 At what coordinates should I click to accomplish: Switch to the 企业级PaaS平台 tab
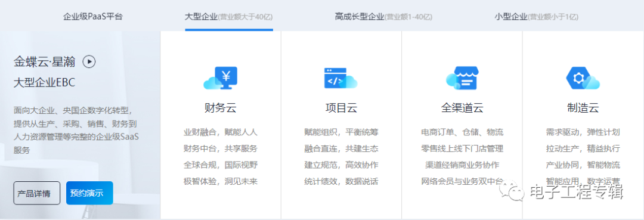click(x=92, y=17)
